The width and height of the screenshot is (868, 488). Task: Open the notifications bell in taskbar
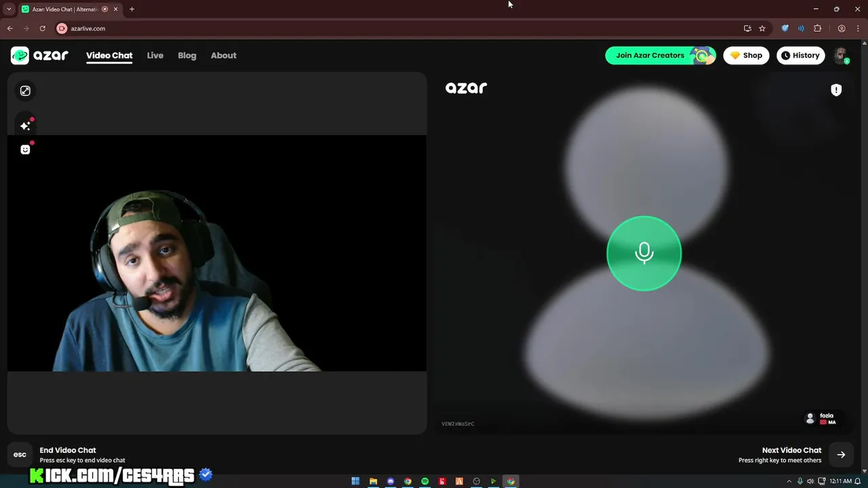pyautogui.click(x=858, y=481)
